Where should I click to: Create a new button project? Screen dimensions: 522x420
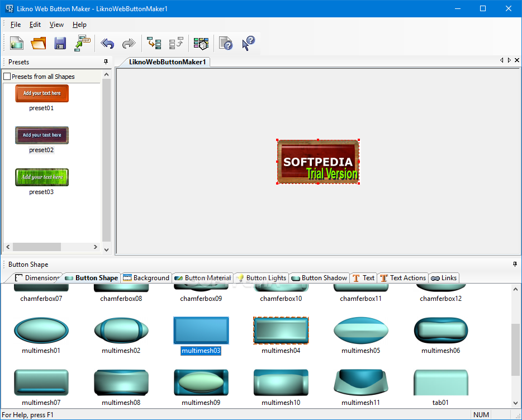pos(17,43)
